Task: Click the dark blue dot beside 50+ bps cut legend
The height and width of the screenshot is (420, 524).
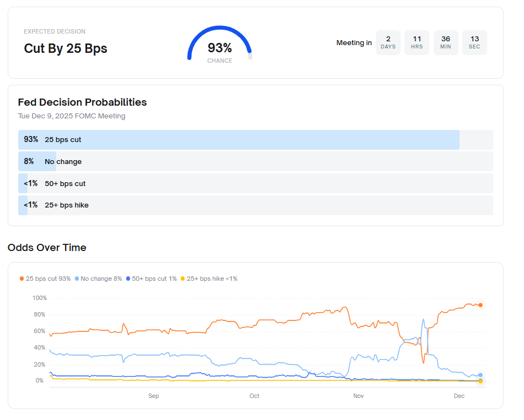Action: (x=128, y=279)
